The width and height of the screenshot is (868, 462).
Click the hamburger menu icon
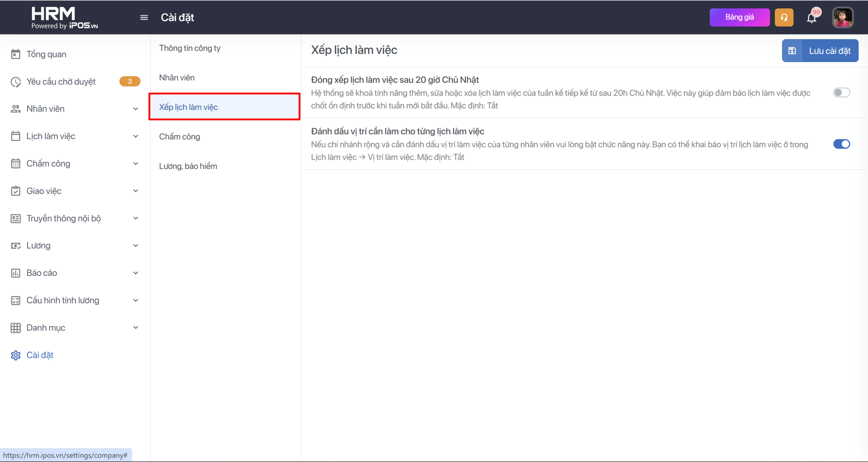point(144,17)
